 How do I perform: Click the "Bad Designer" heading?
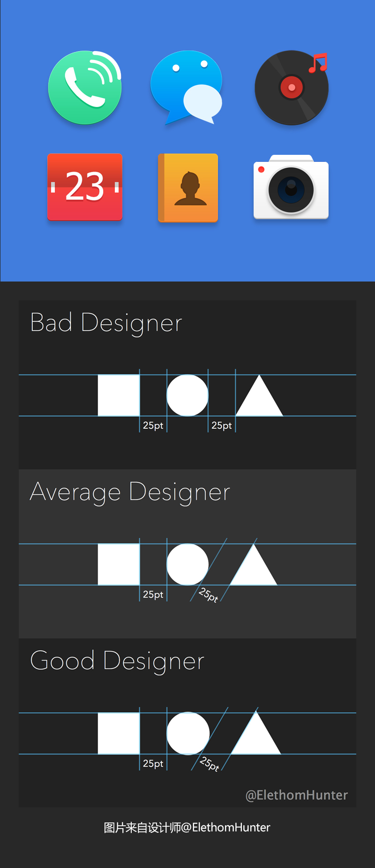(106, 323)
